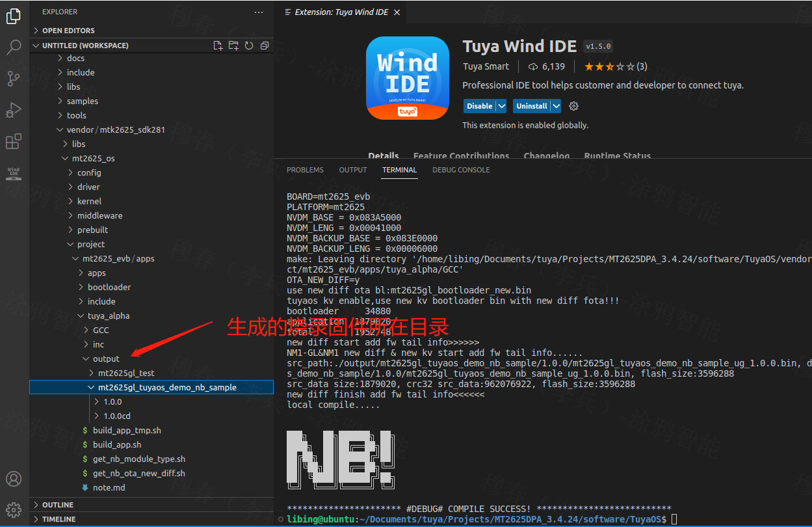Expand the samples folder chevron

click(x=60, y=101)
